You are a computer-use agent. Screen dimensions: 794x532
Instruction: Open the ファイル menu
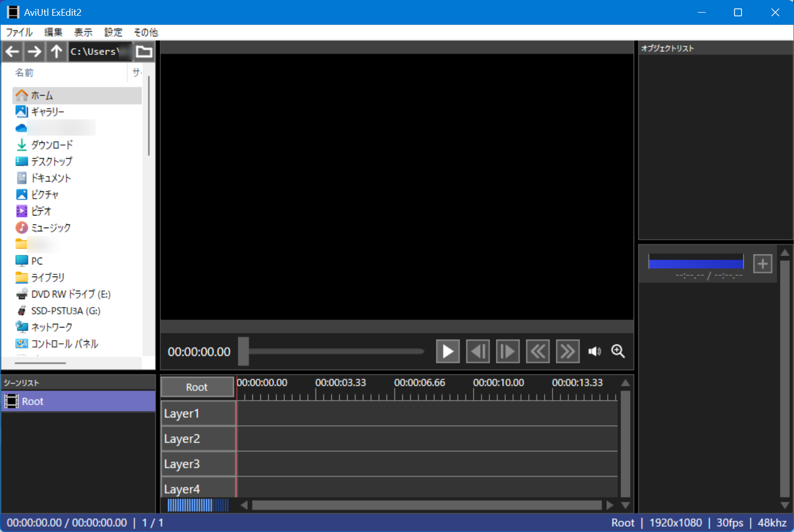[19, 32]
